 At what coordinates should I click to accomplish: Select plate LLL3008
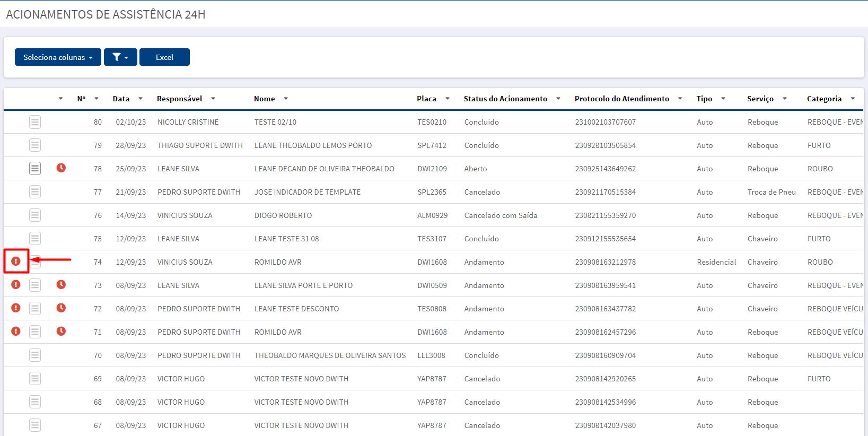pos(431,355)
